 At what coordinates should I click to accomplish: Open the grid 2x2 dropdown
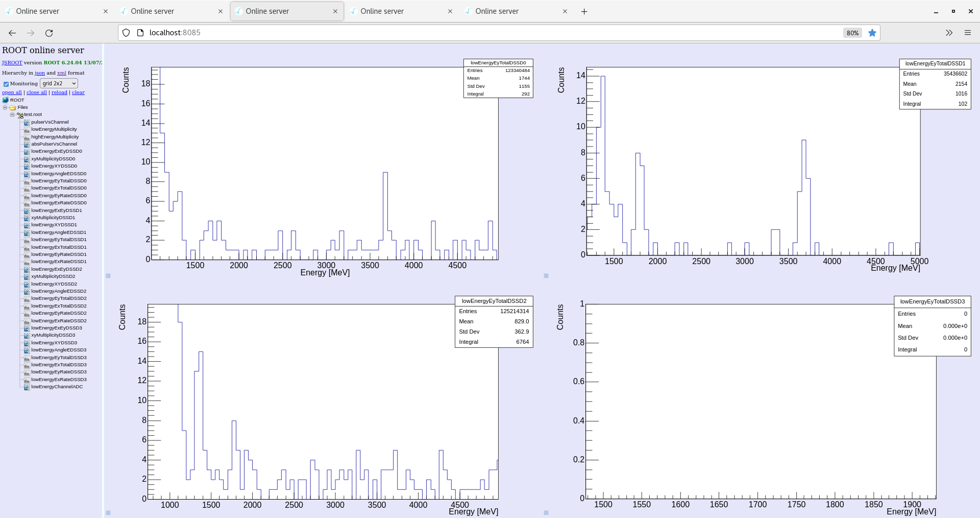58,83
